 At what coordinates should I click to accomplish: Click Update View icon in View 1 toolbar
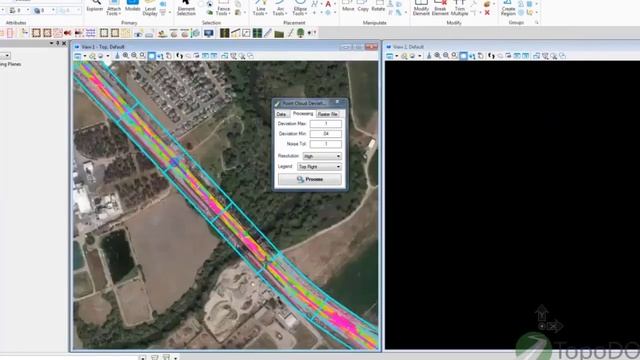tap(118, 56)
